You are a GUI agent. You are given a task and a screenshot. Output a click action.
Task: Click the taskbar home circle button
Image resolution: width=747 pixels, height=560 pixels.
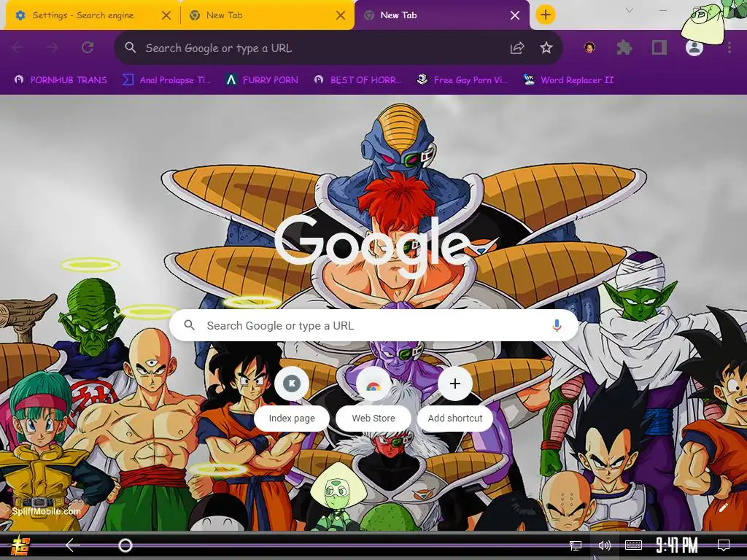125,545
